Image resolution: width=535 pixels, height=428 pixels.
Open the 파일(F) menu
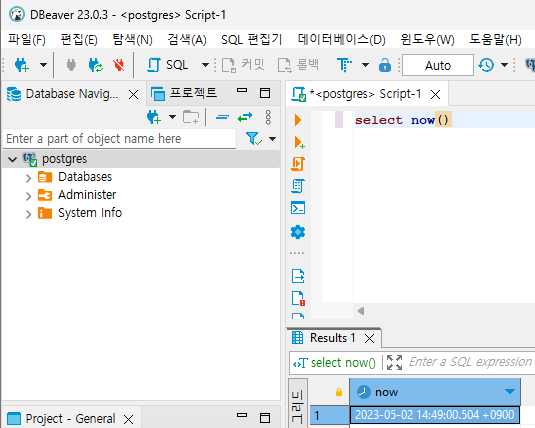pyautogui.click(x=27, y=40)
